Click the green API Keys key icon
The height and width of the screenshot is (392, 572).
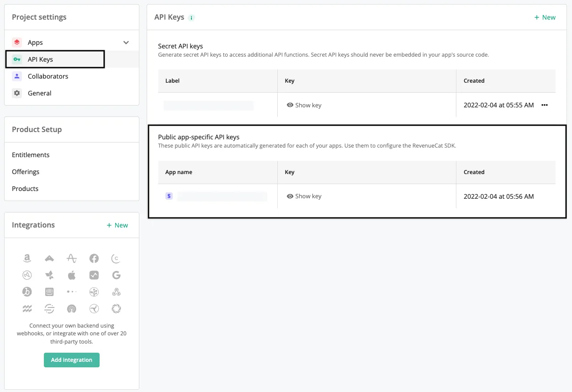click(x=17, y=59)
